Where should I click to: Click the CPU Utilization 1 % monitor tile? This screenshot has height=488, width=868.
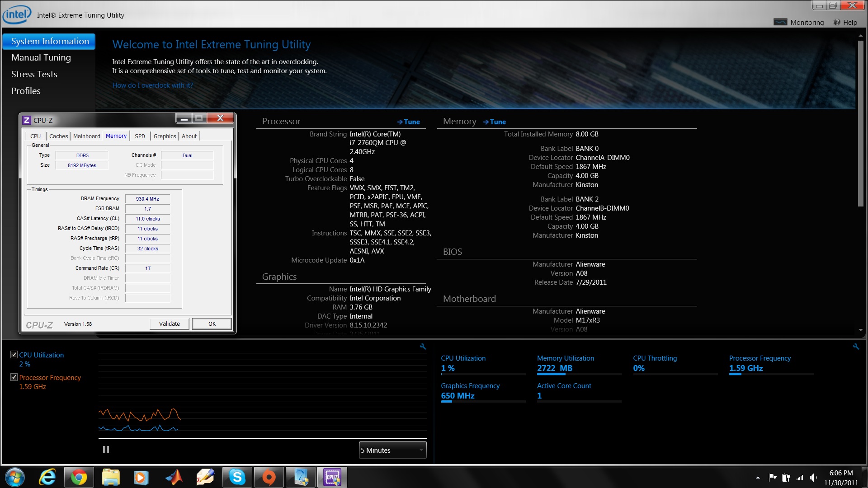(483, 365)
